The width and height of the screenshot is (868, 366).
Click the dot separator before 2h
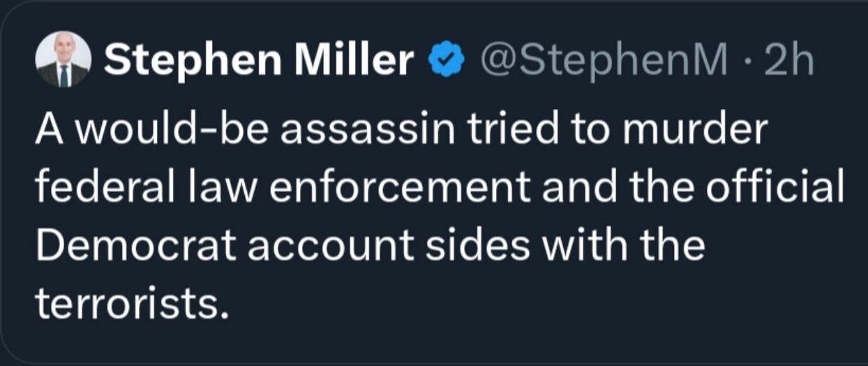coord(749,63)
